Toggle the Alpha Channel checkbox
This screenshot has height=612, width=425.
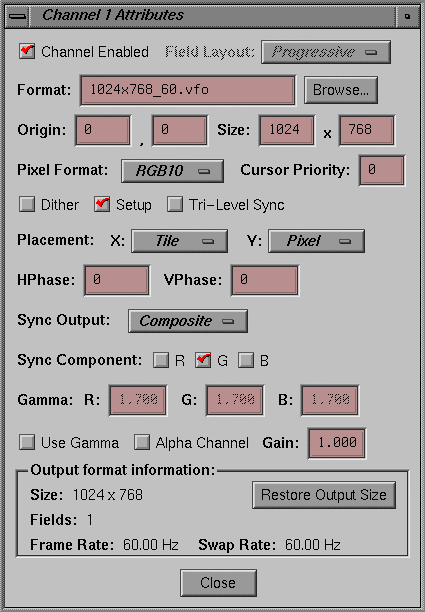142,442
